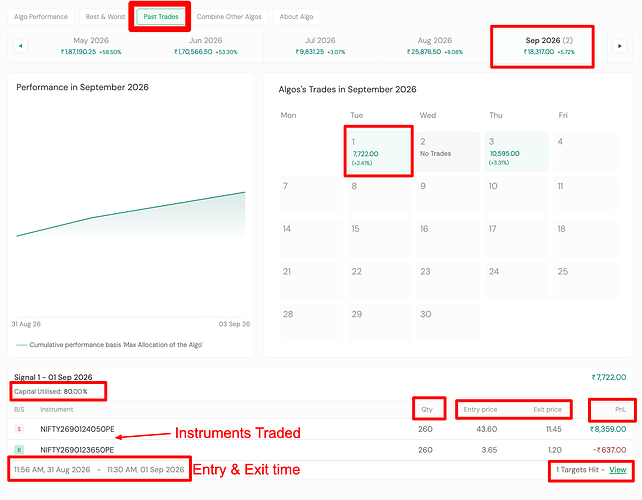
Task: Click the NIFTY2690124050PE instrument row
Action: pos(321,429)
